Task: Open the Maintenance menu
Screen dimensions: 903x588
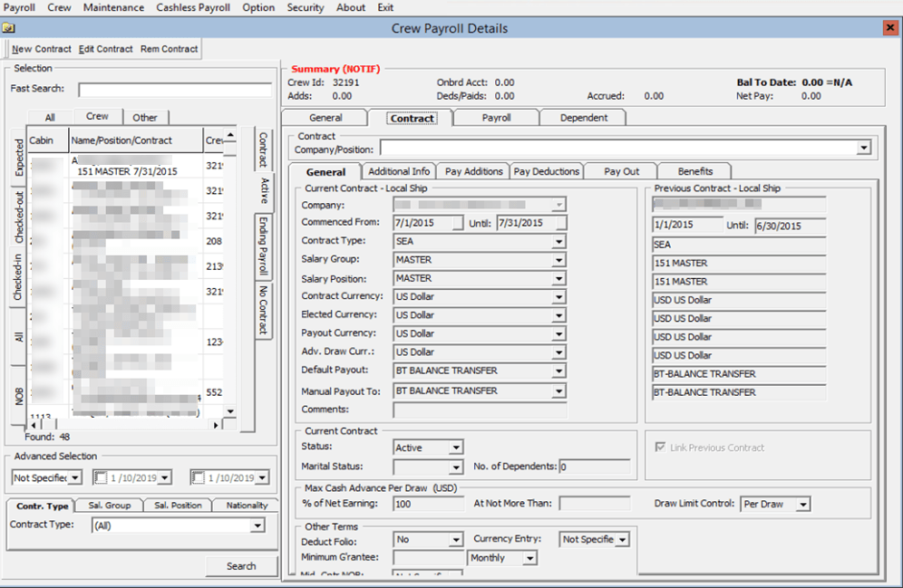Action: pos(113,7)
